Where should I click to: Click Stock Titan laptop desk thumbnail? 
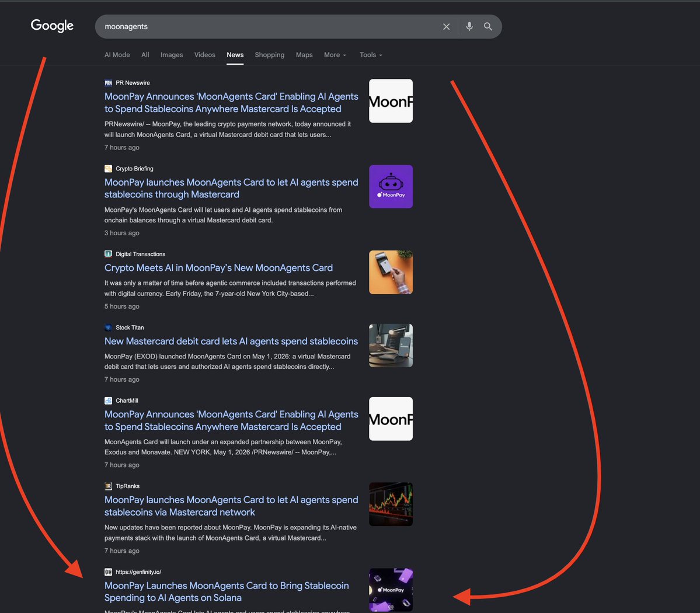click(391, 346)
